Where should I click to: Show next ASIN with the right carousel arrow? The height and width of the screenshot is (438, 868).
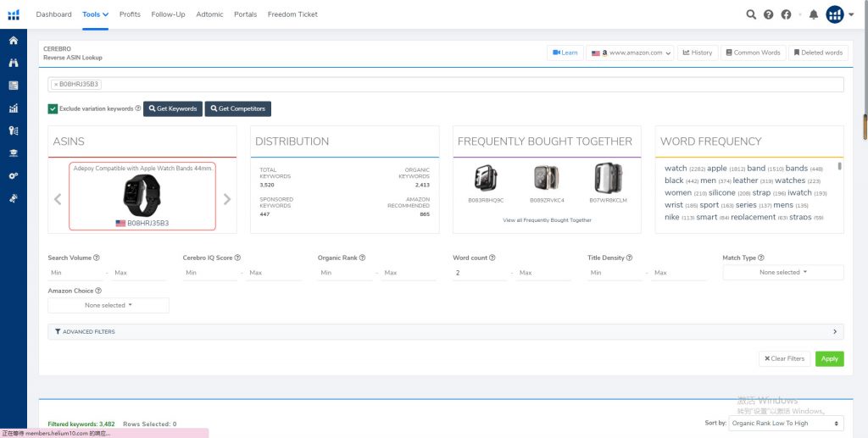pyautogui.click(x=227, y=199)
